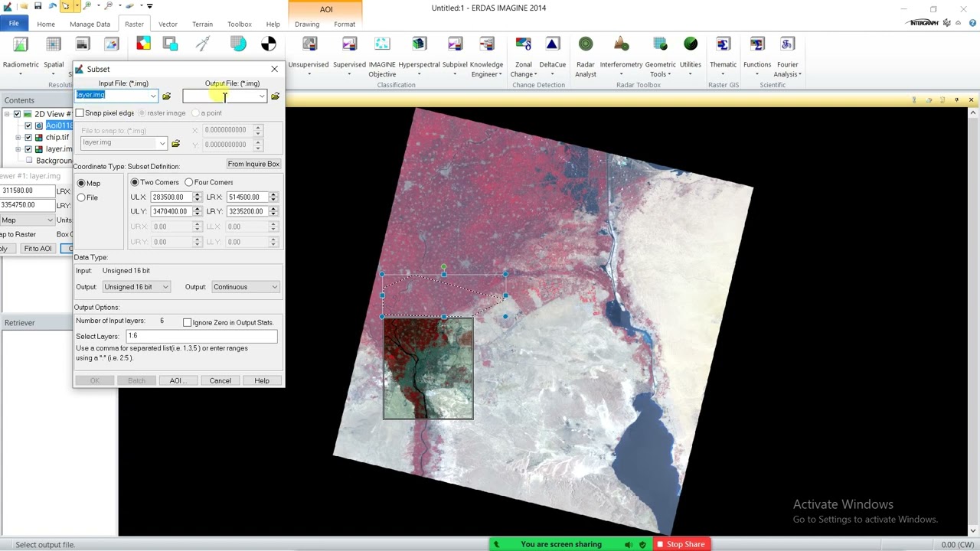The width and height of the screenshot is (980, 551).
Task: Open the Knowledge Engineer icon
Action: coord(487,44)
